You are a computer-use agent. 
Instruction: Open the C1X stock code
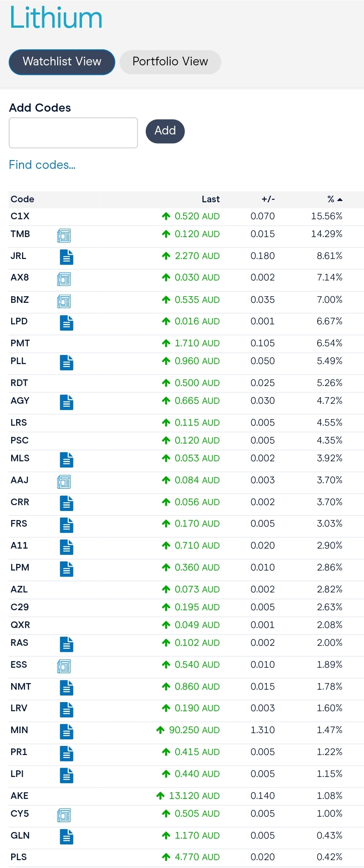click(20, 216)
